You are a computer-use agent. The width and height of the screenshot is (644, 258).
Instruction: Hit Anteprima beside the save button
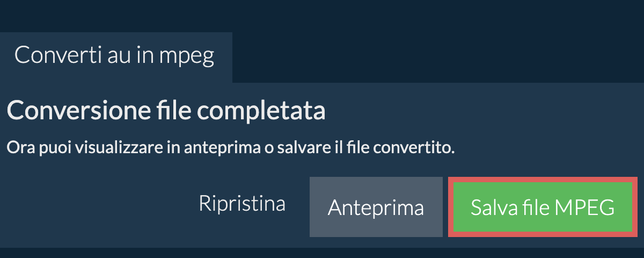376,207
